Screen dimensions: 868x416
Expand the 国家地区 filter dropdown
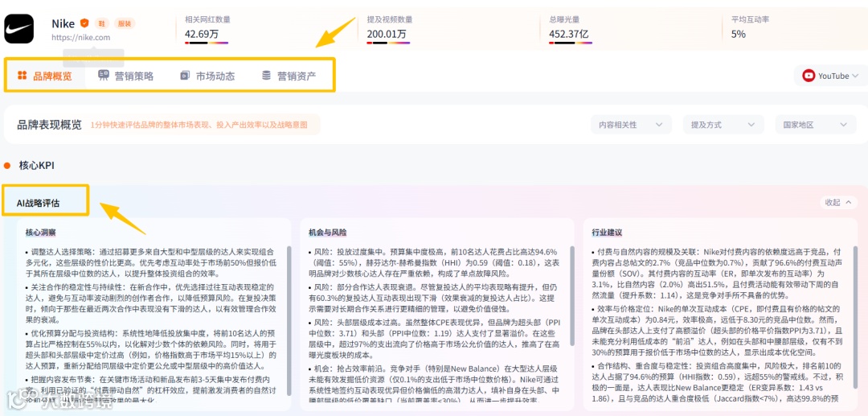(816, 125)
